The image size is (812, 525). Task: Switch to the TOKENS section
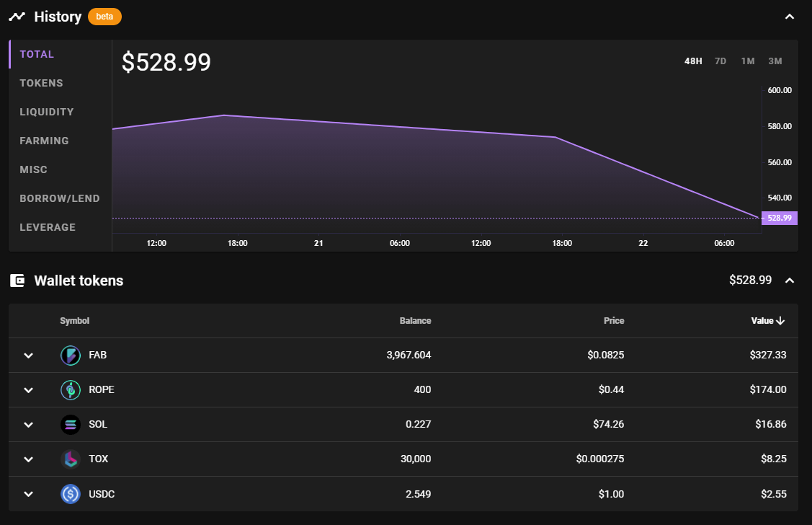pyautogui.click(x=41, y=83)
